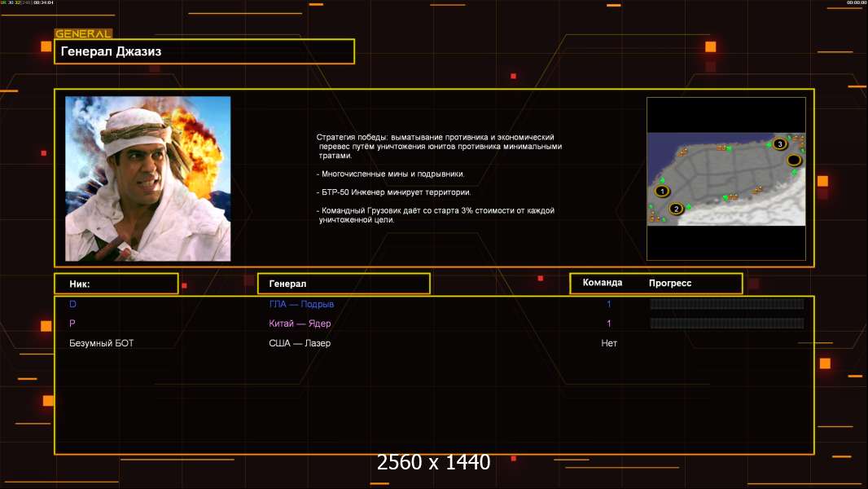
Task: Click the team value 'Нет' for the bot
Action: point(609,343)
